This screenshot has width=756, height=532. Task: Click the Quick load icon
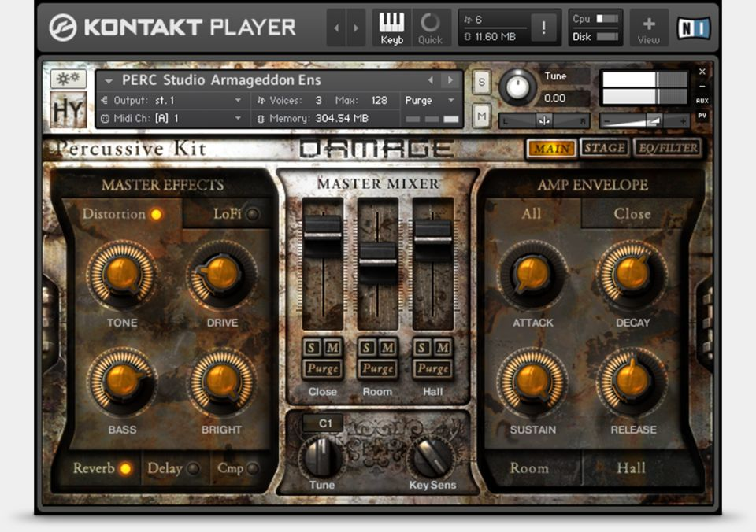(x=430, y=28)
